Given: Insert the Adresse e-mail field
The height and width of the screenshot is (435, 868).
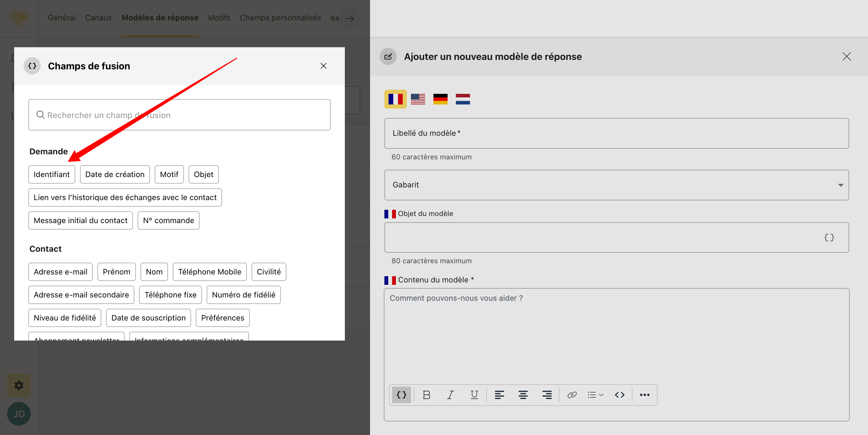Looking at the screenshot, I should [60, 272].
